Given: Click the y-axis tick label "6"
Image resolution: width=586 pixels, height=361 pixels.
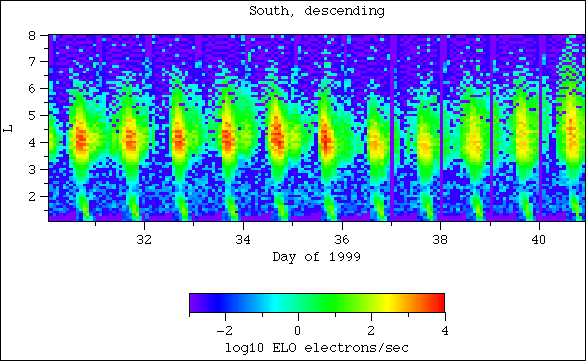Looking at the screenshot, I should click(x=32, y=89).
